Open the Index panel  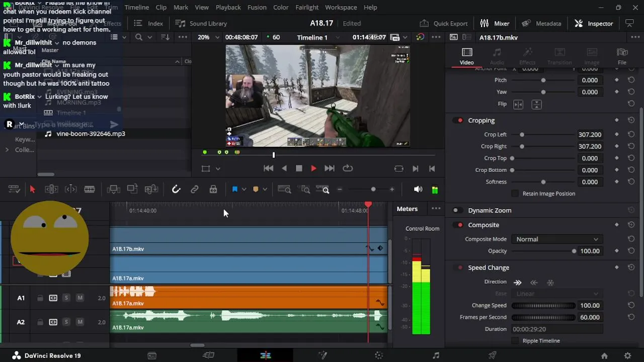148,24
